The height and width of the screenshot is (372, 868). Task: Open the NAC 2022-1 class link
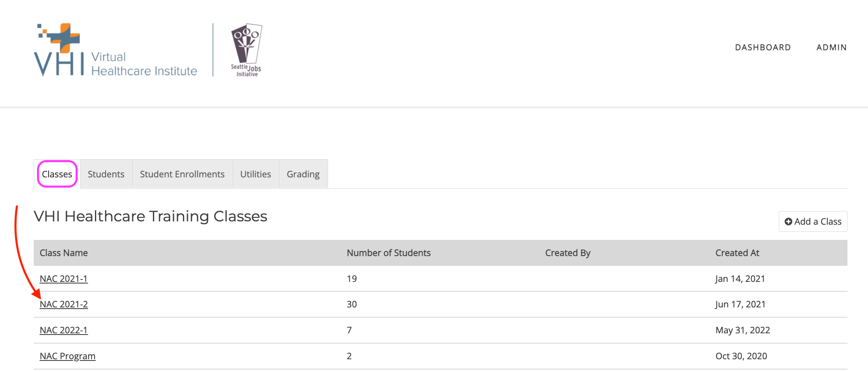pos(64,330)
